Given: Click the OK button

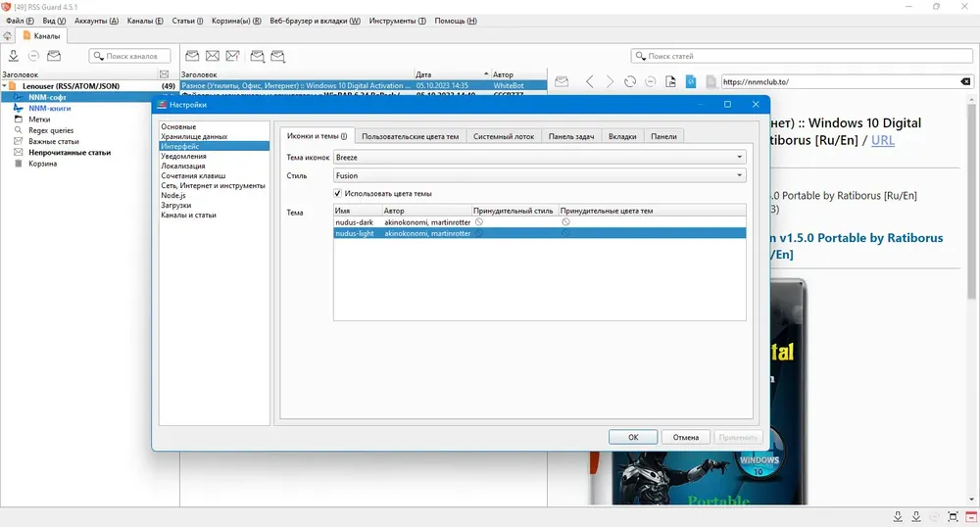Looking at the screenshot, I should coord(633,437).
